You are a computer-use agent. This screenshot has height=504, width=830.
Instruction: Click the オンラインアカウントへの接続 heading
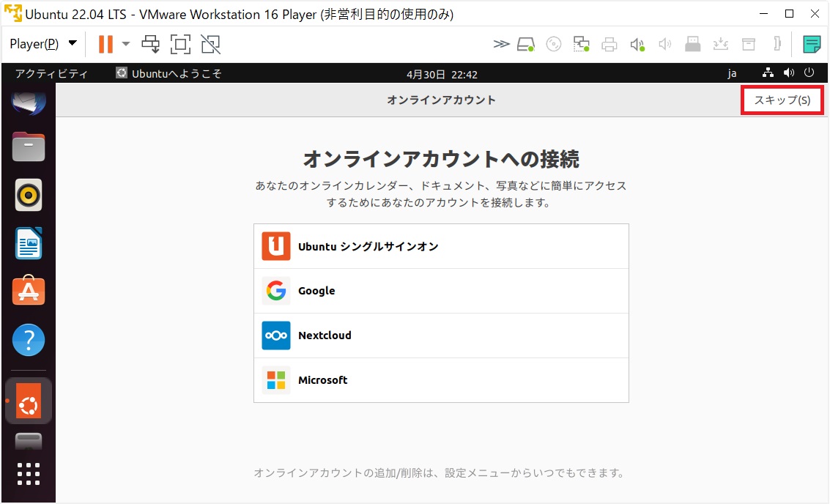tap(442, 159)
